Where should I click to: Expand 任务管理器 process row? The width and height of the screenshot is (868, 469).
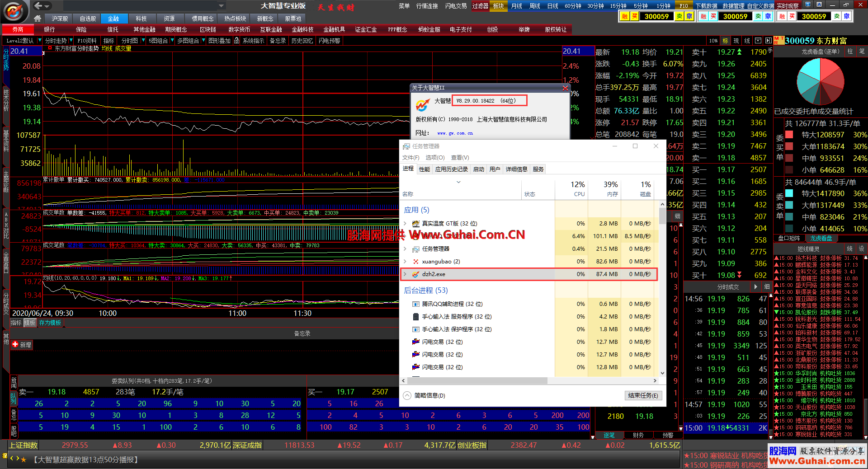[405, 249]
